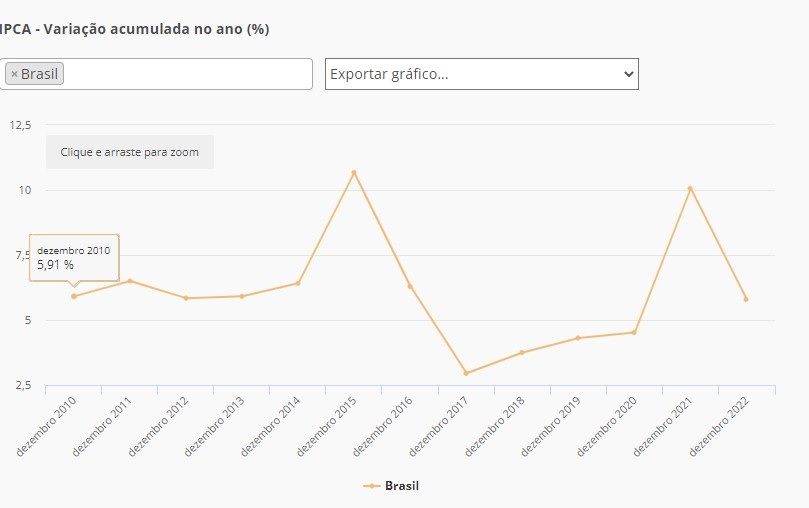Click the 'Clique e arraste para zoom' label

(x=130, y=152)
